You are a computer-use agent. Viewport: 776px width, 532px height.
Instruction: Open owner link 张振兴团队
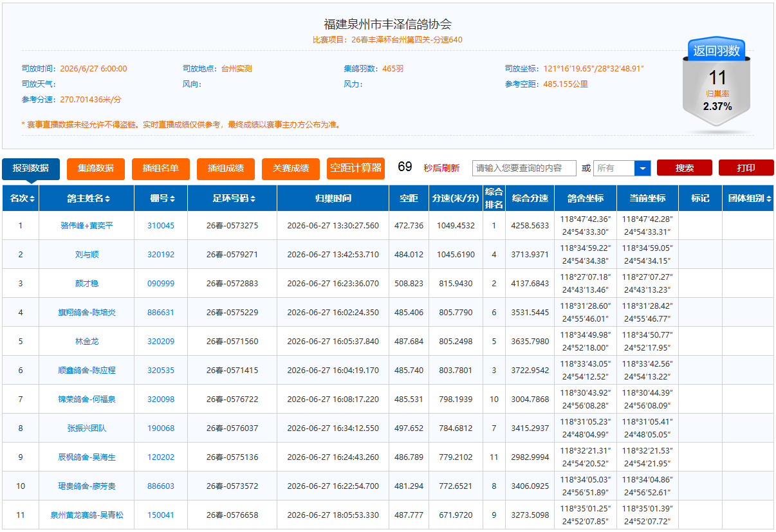[x=87, y=428]
